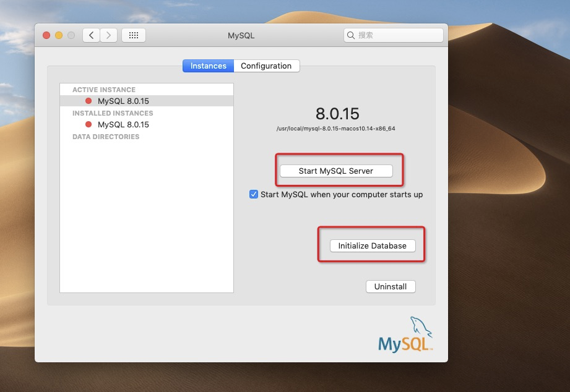Click the Active Instance section header
The width and height of the screenshot is (570, 392).
(x=104, y=90)
